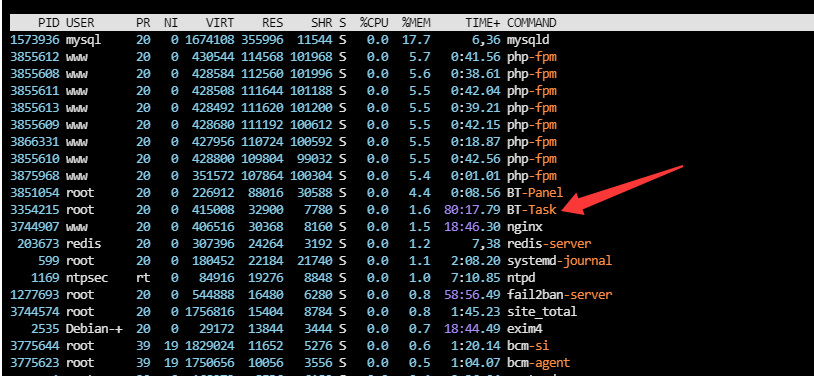
Task: Click PID 3855613
Action: [35, 108]
